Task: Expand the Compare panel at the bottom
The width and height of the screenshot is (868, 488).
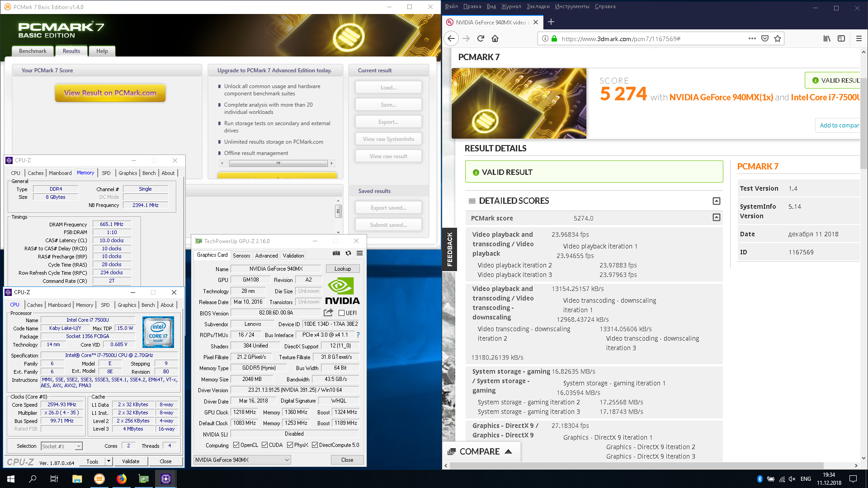Action: point(481,451)
